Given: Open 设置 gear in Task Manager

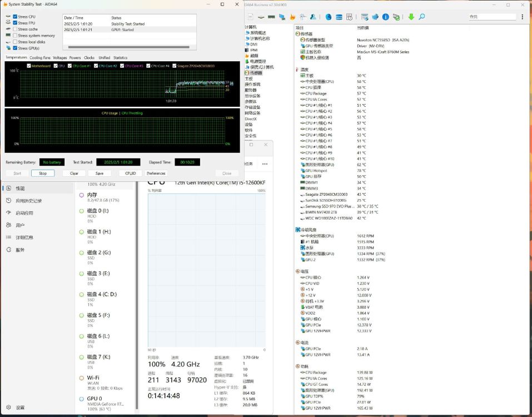Looking at the screenshot, I should point(9,407).
